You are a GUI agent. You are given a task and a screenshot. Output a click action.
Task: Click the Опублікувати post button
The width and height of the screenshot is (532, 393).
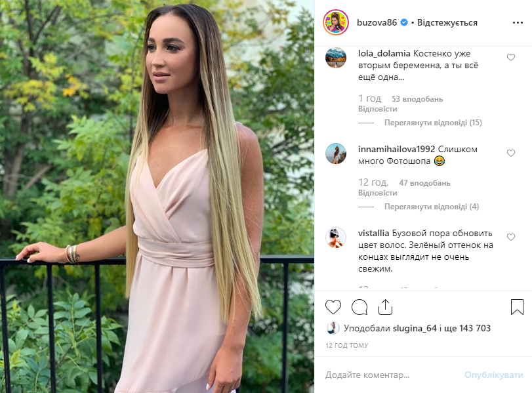tap(494, 375)
